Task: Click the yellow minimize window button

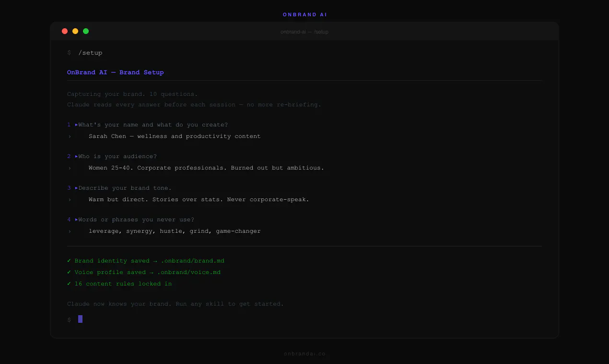Action: point(75,31)
